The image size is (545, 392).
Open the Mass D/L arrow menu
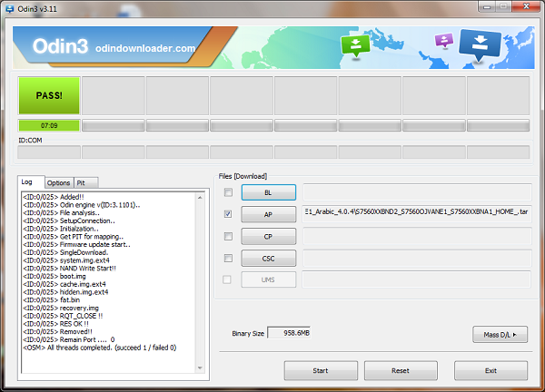[500, 334]
